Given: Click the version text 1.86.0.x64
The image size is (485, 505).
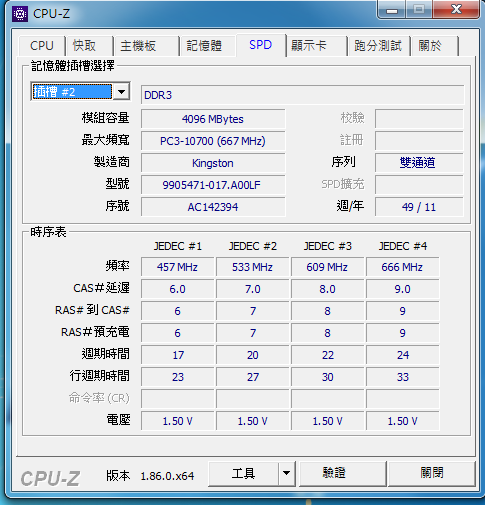Looking at the screenshot, I should [x=167, y=476].
